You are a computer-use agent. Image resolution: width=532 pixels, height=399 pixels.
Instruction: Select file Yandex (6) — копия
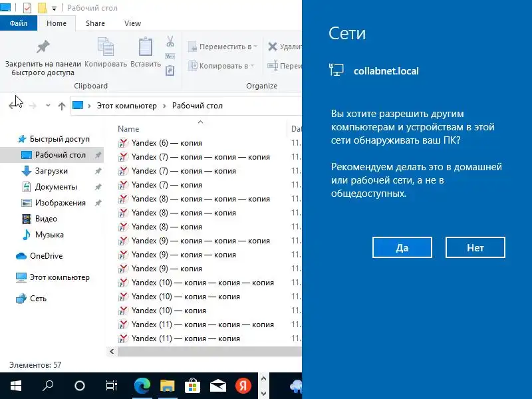tap(160, 143)
